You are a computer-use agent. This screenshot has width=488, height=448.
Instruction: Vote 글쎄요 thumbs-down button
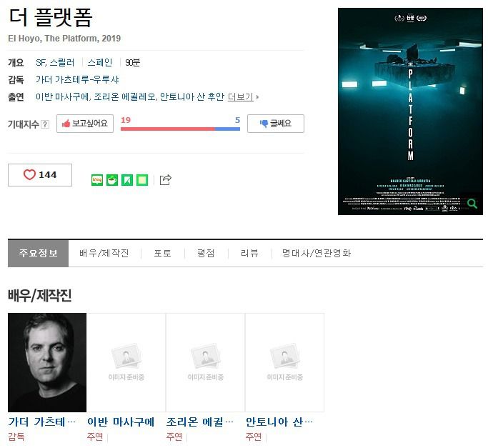coord(275,124)
